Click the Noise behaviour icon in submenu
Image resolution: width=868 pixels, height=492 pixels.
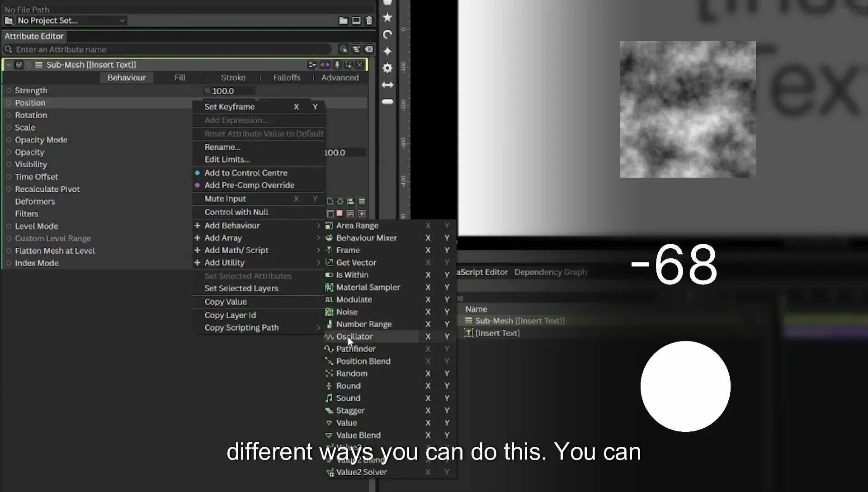click(x=329, y=312)
